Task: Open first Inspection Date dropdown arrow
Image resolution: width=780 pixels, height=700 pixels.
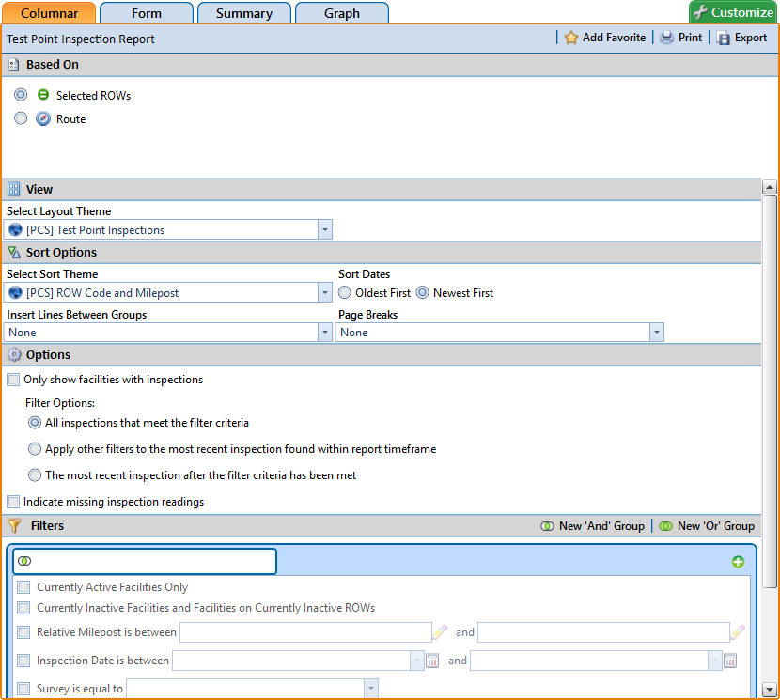Action: tap(417, 661)
